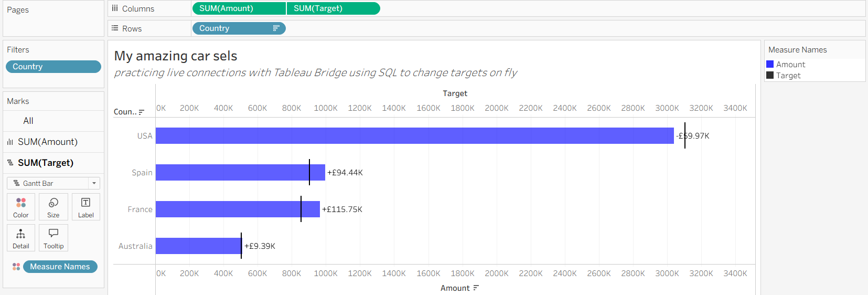Image resolution: width=868 pixels, height=295 pixels.
Task: Click sort icon next to Amount axis title
Action: [476, 288]
